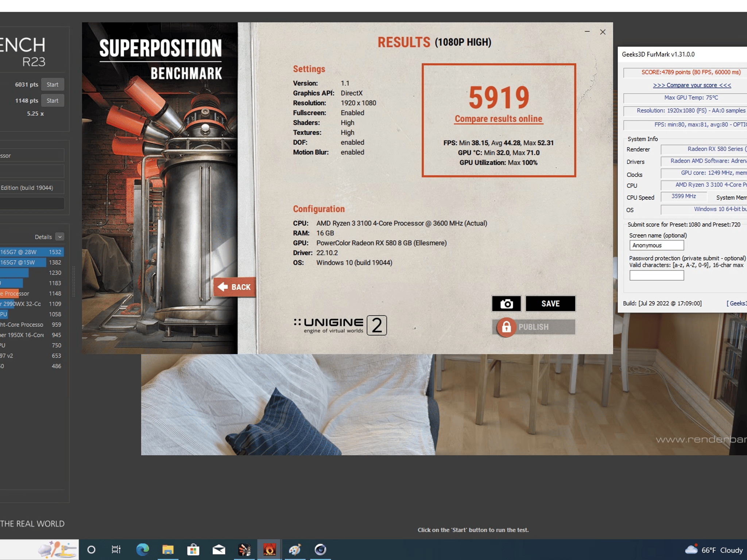Switch to the FurMark taskbar icon
747x560 pixels.
[269, 549]
